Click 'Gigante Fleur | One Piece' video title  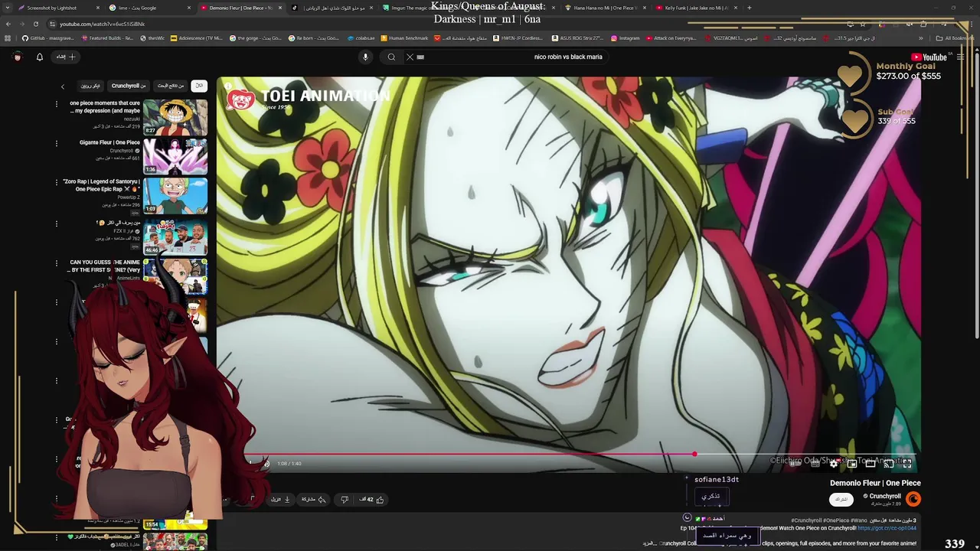(109, 142)
